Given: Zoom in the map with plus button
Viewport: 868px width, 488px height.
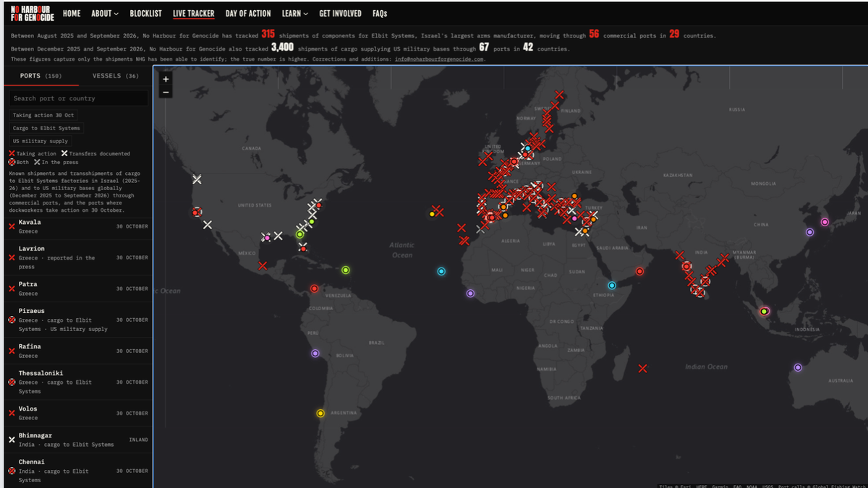Looking at the screenshot, I should 166,79.
